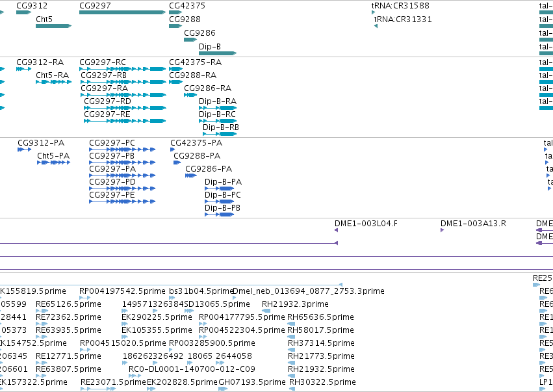Click the Cht5-PA protein feature

point(53,163)
